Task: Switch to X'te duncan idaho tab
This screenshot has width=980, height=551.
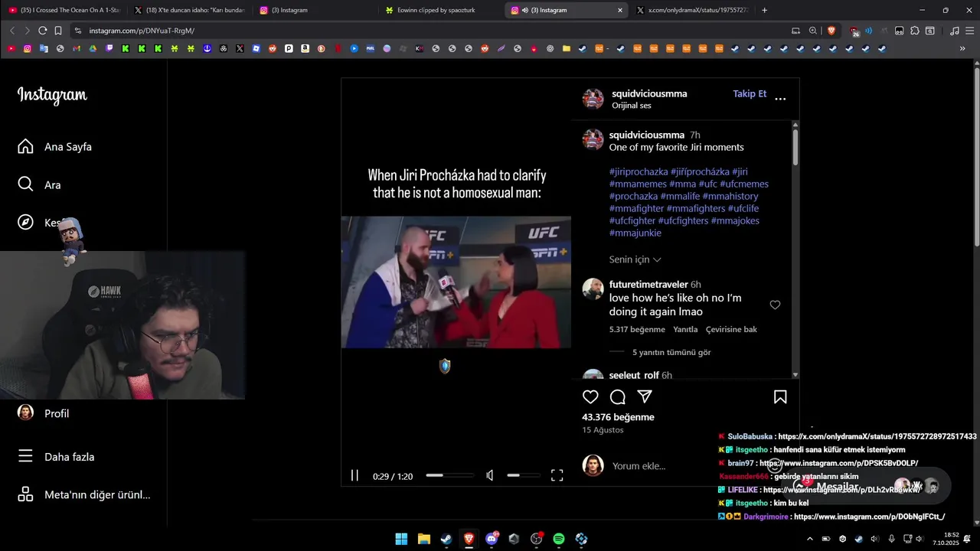Action: pyautogui.click(x=191, y=10)
